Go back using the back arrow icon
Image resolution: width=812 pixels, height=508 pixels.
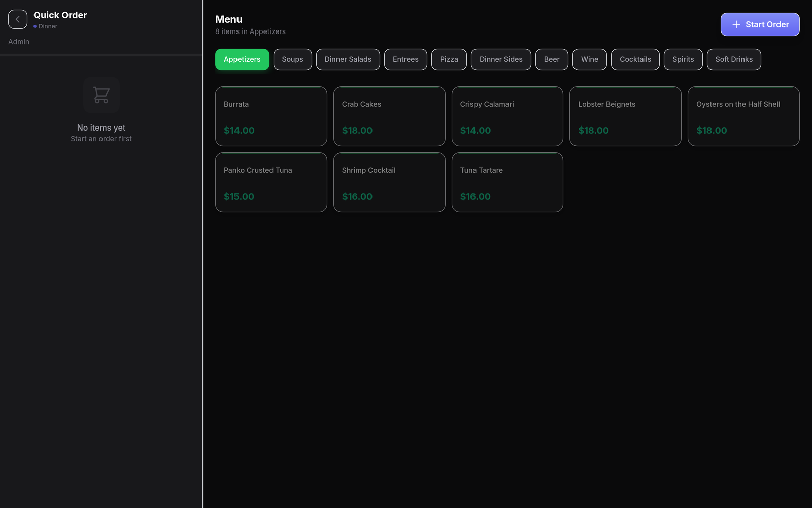(x=18, y=19)
